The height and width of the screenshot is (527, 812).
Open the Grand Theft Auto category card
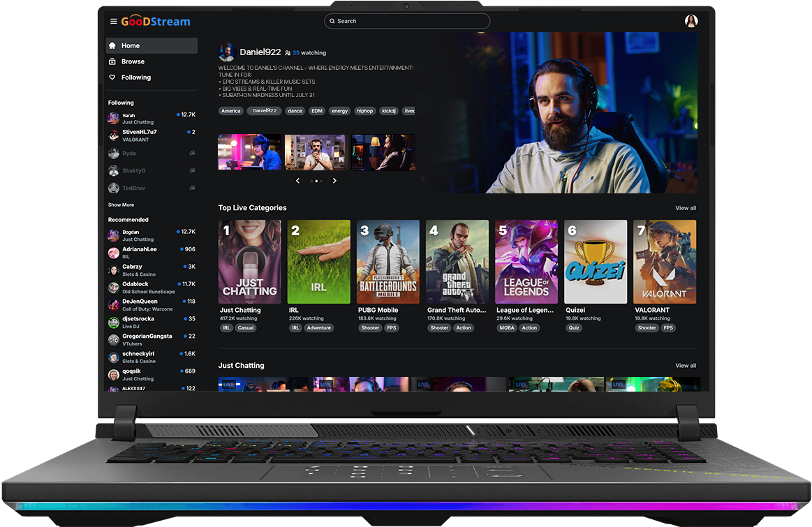457,262
